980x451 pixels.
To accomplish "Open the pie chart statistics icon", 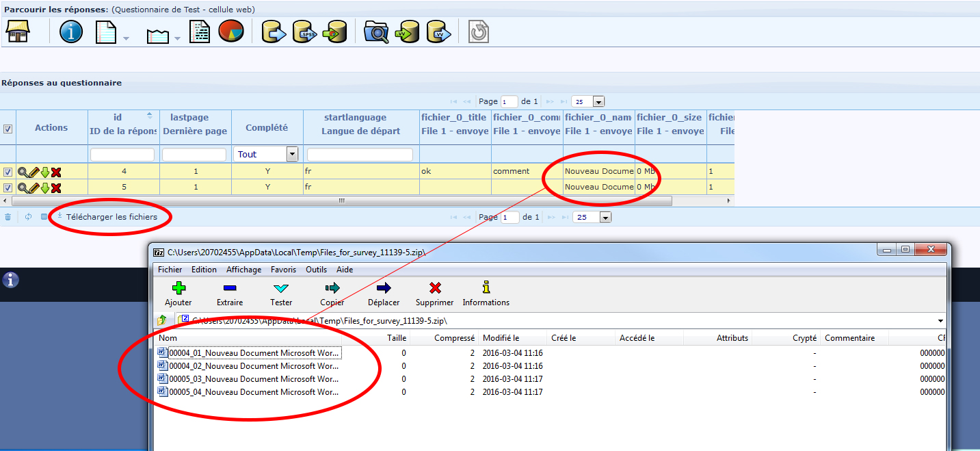I will point(231,31).
